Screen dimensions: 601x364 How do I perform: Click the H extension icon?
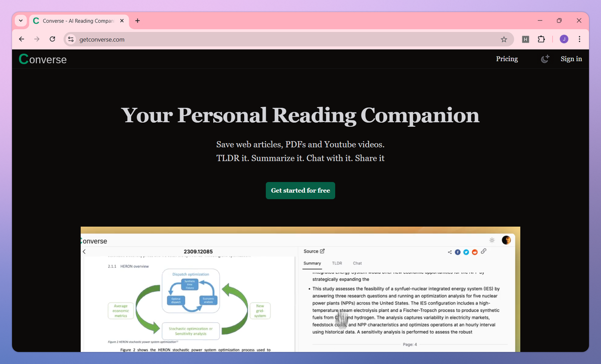click(x=525, y=39)
